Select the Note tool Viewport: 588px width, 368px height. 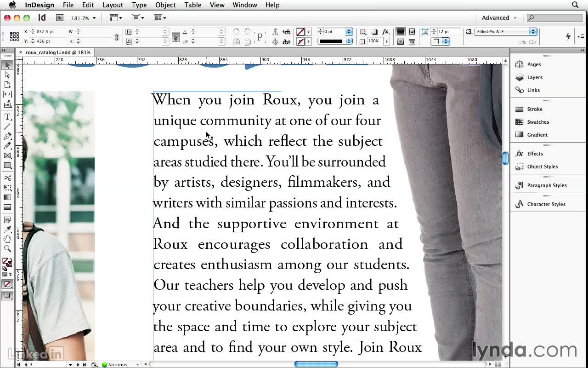coord(7,220)
